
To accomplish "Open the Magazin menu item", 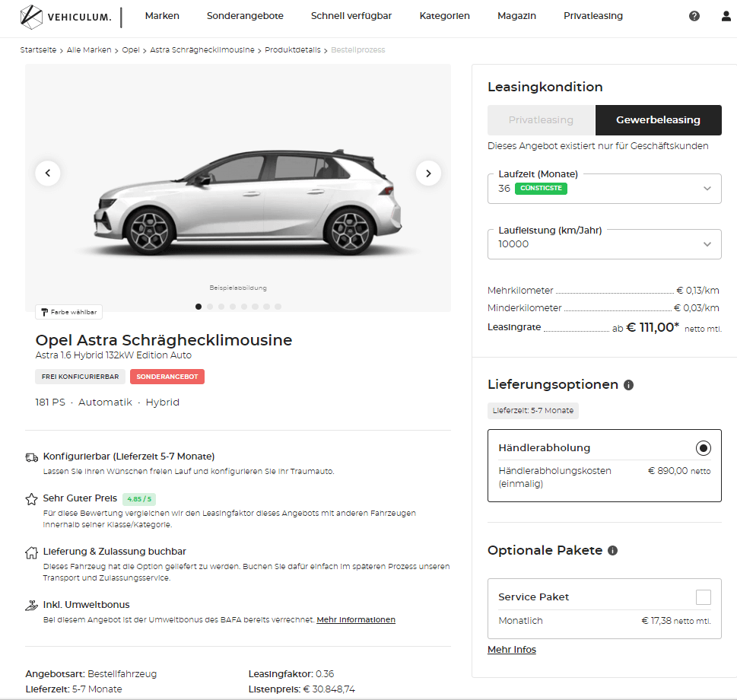I will click(x=516, y=16).
